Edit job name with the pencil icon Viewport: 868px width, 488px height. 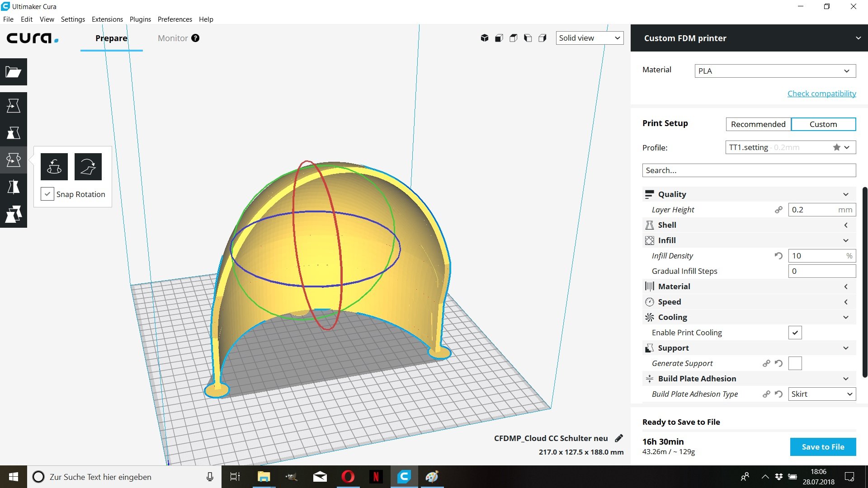click(x=619, y=438)
